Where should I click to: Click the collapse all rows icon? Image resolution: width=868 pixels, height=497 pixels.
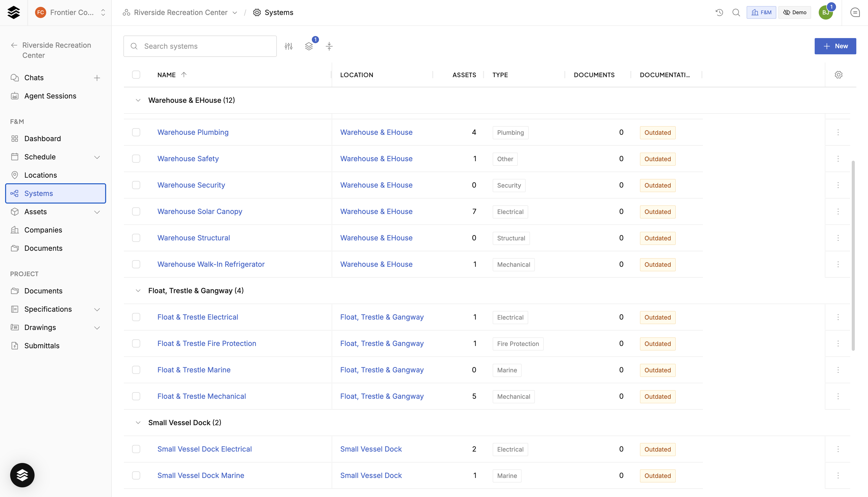(329, 46)
